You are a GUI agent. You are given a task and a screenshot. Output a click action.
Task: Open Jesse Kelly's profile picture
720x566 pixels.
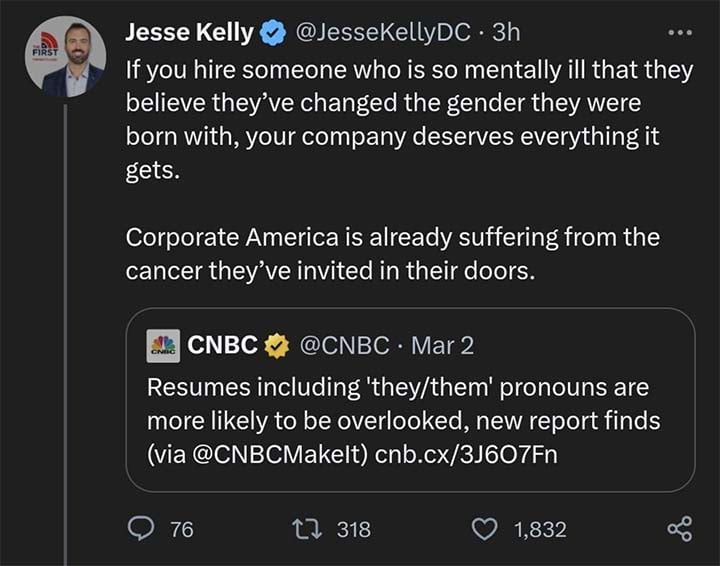coord(64,57)
